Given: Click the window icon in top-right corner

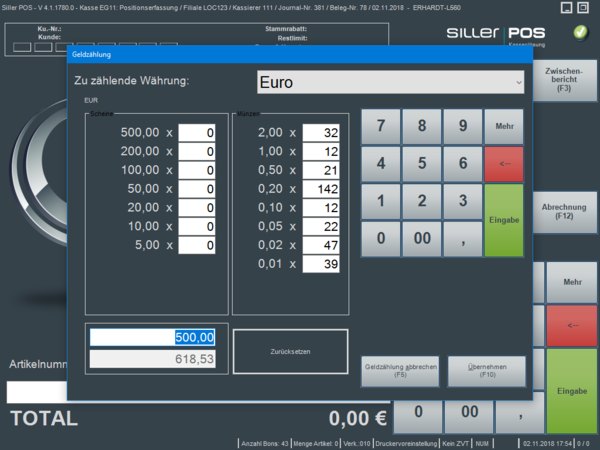Looking at the screenshot, I should (565, 7).
